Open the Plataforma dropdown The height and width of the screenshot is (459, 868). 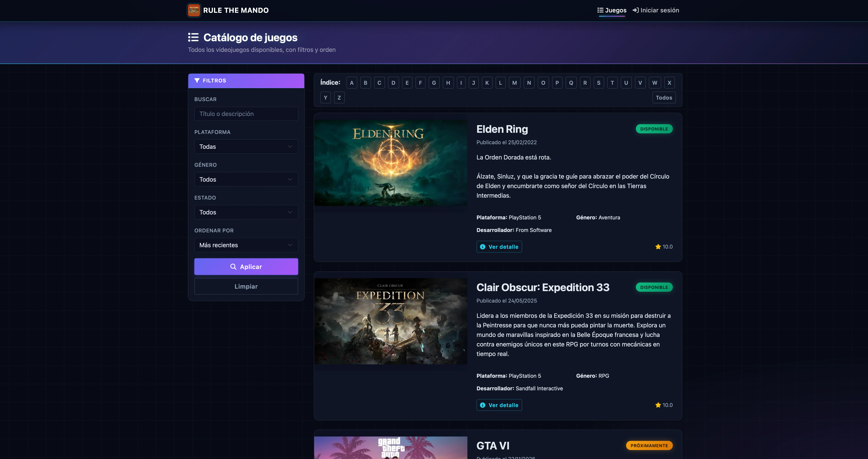coord(246,147)
